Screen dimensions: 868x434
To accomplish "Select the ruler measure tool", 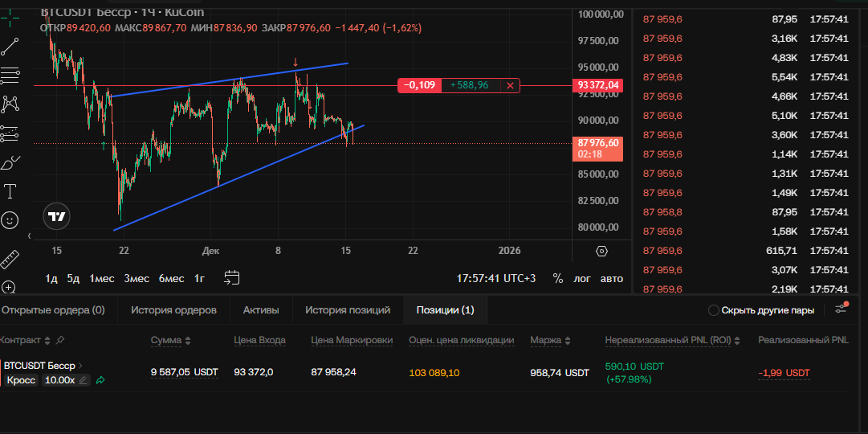I will pos(10,258).
